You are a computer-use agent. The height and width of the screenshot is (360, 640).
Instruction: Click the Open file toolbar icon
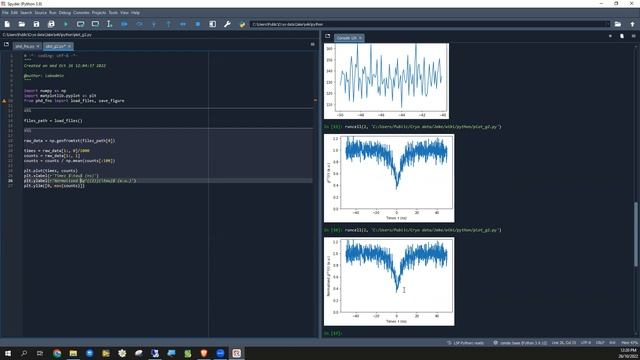click(22, 24)
